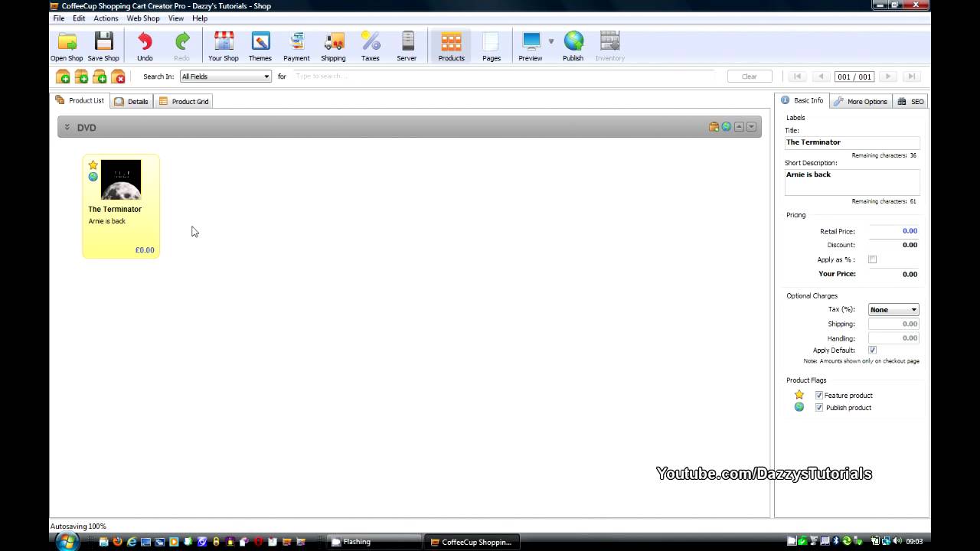Open the Server settings
980x551 pixels.
point(407,47)
